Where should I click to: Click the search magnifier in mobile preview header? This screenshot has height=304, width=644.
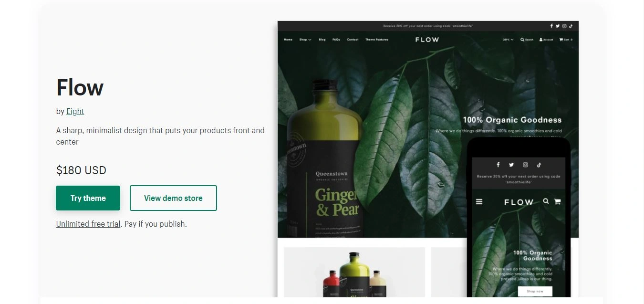click(x=546, y=201)
